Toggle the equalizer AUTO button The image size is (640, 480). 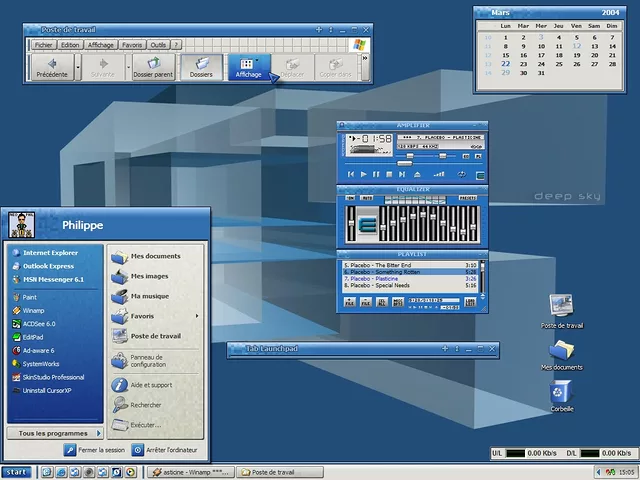364,198
